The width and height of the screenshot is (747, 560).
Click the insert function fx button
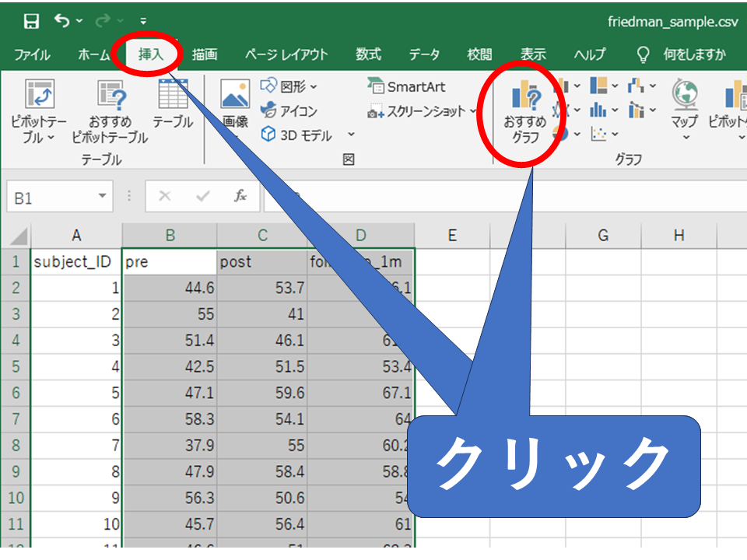pyautogui.click(x=241, y=198)
